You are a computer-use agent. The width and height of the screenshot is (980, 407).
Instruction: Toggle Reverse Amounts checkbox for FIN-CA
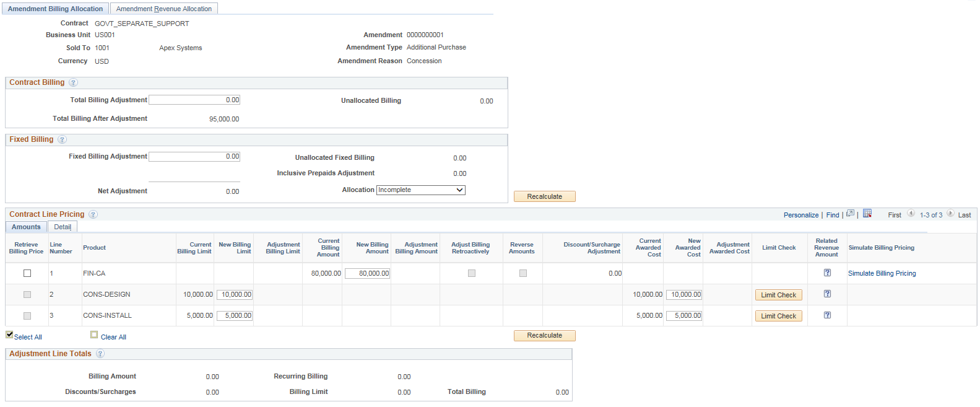[x=523, y=273]
